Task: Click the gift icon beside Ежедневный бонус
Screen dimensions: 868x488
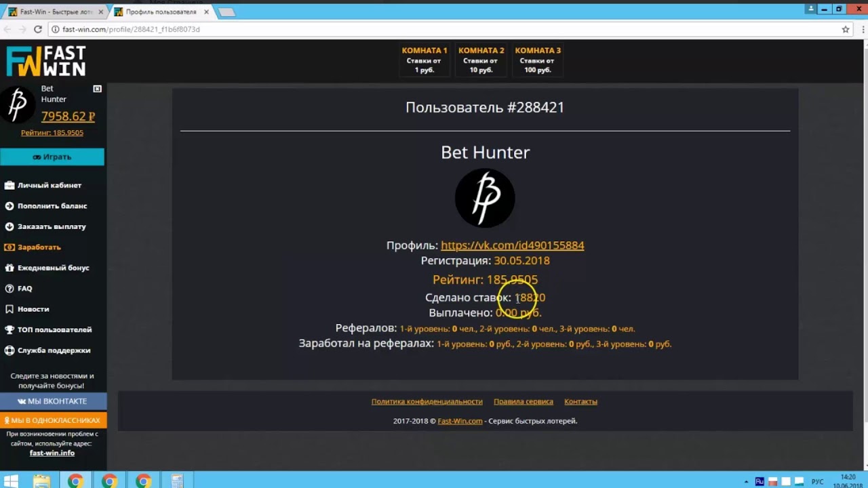Action: click(9, 268)
